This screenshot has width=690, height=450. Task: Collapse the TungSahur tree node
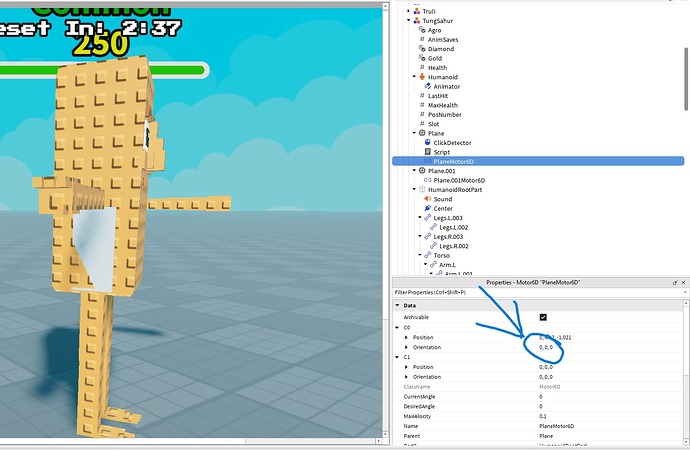pyautogui.click(x=408, y=21)
